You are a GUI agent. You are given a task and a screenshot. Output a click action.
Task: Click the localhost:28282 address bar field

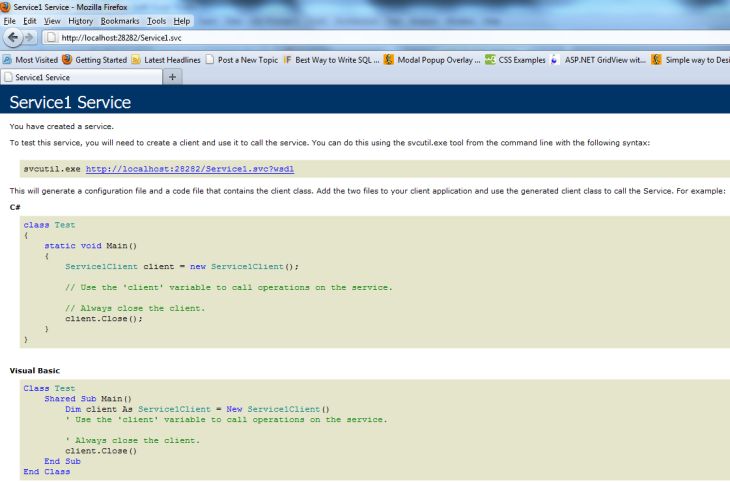(x=386, y=38)
